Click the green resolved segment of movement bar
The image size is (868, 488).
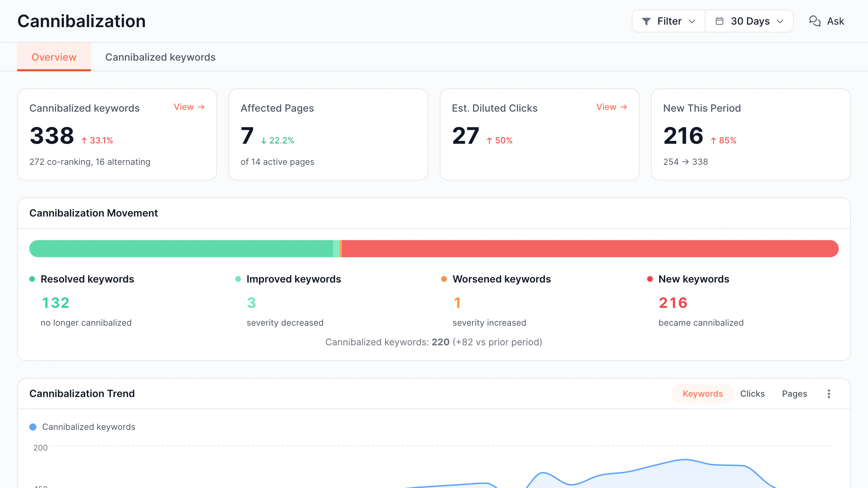(x=181, y=249)
